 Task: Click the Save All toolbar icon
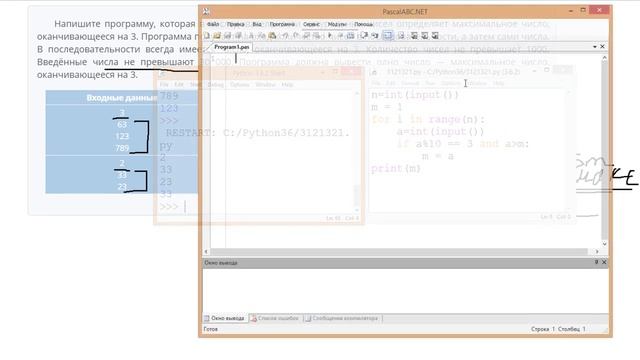(239, 36)
